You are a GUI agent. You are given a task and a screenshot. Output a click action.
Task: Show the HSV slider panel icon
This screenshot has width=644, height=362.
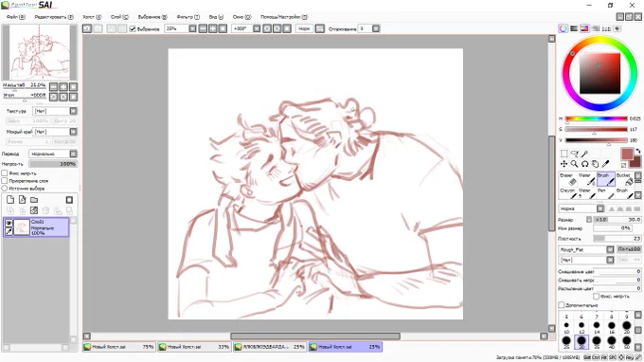click(x=584, y=28)
